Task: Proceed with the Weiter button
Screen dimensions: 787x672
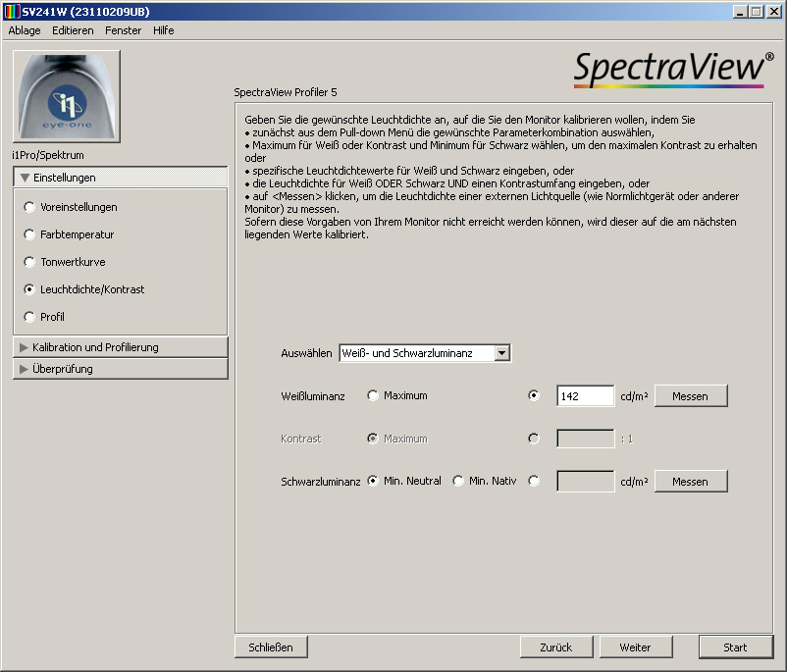Action: pos(636,646)
